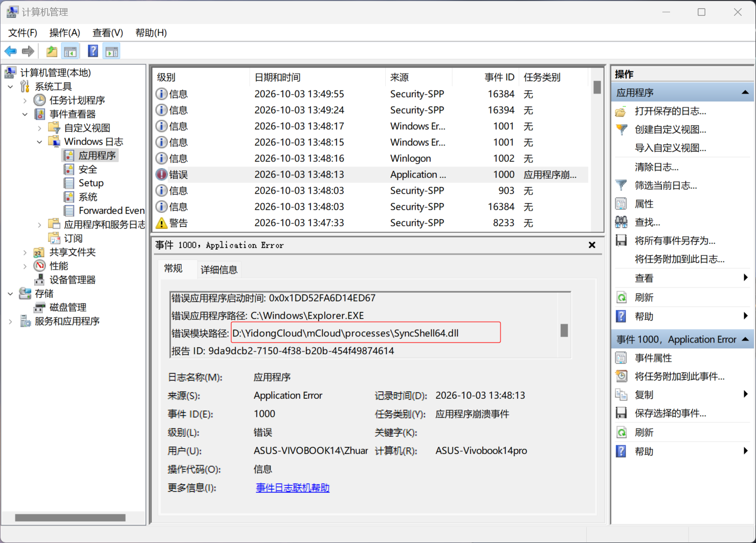Collapse the Windows 日志 node
The width and height of the screenshot is (756, 543).
pos(40,142)
